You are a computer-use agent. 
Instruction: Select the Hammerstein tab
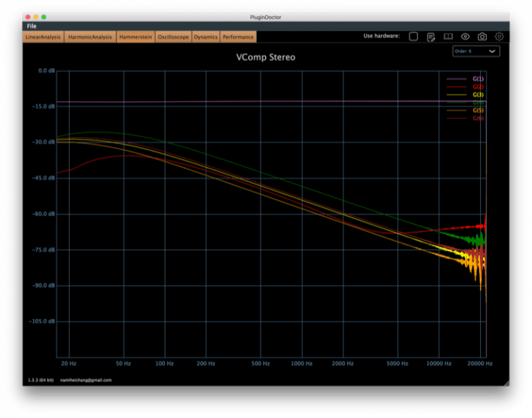[x=136, y=37]
